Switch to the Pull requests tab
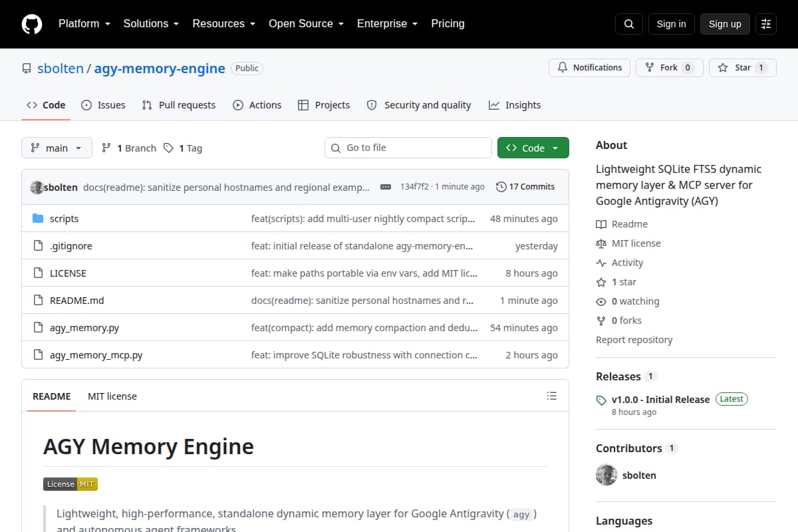Screen dimensions: 798x532 click(179, 105)
